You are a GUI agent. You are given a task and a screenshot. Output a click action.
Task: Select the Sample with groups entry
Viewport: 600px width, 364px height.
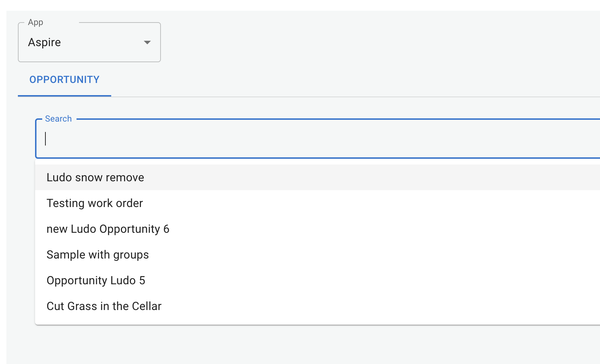[98, 255]
